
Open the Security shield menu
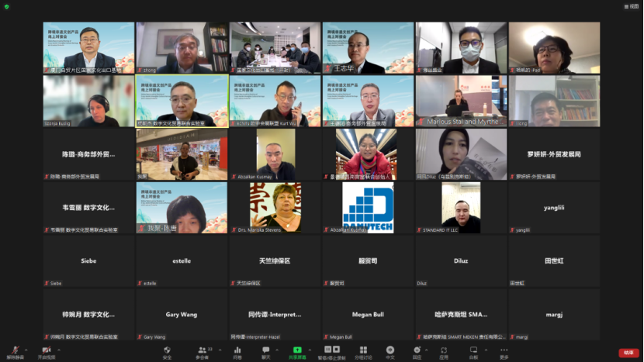tap(167, 352)
